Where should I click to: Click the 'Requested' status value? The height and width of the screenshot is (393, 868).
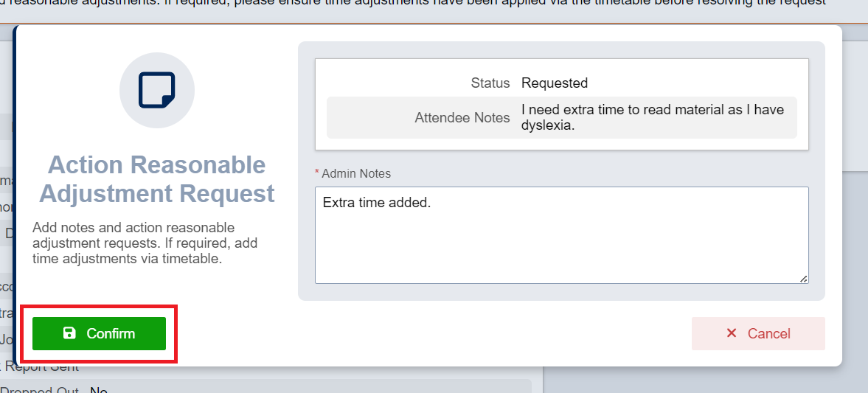tap(554, 83)
